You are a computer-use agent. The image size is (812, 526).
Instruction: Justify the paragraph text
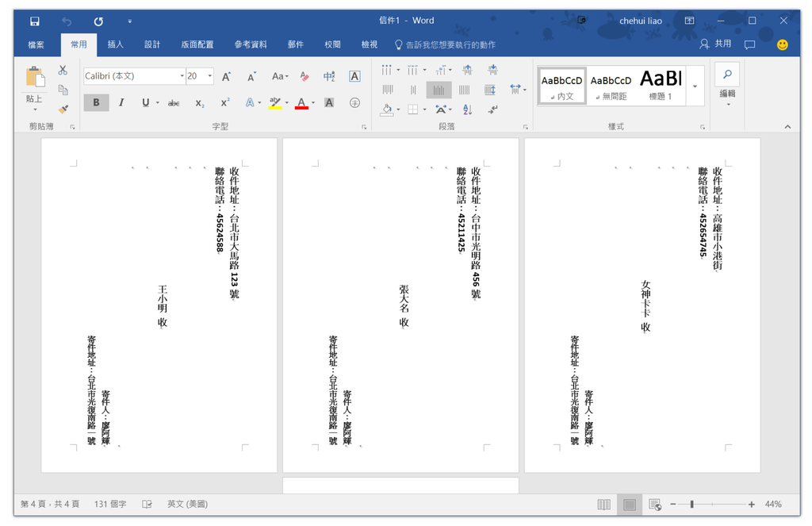pos(464,90)
